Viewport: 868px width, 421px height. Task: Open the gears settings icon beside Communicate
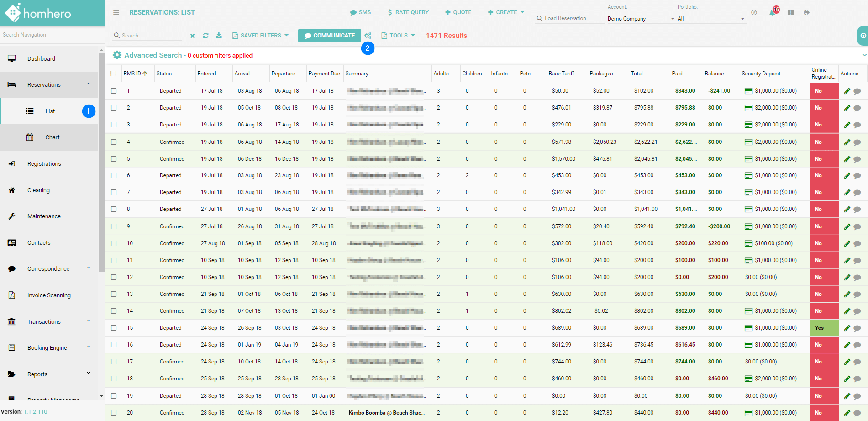tap(368, 35)
